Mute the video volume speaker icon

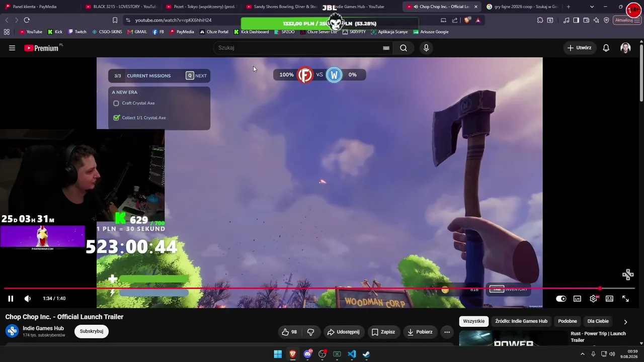pos(28,299)
